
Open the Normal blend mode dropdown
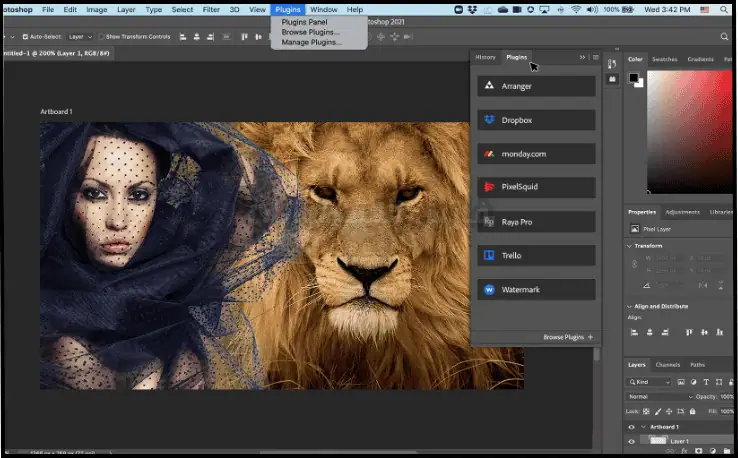[x=661, y=397]
